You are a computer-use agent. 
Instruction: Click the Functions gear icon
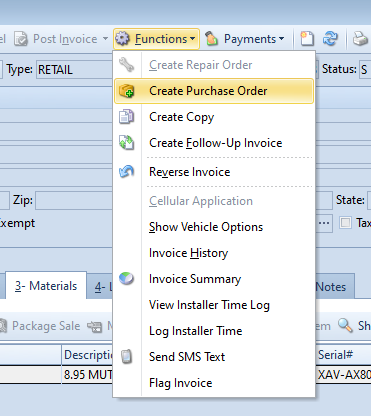pos(122,39)
